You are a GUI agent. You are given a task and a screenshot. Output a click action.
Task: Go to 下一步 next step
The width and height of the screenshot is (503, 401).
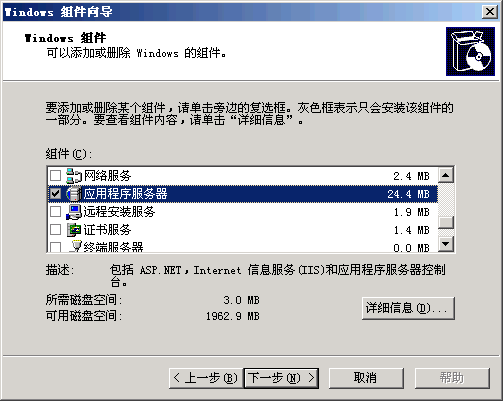281,378
